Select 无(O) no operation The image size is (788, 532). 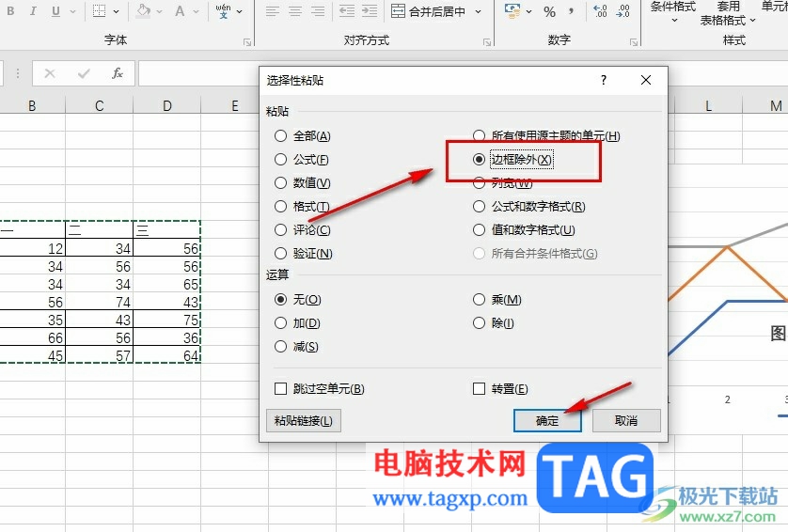[x=298, y=300]
